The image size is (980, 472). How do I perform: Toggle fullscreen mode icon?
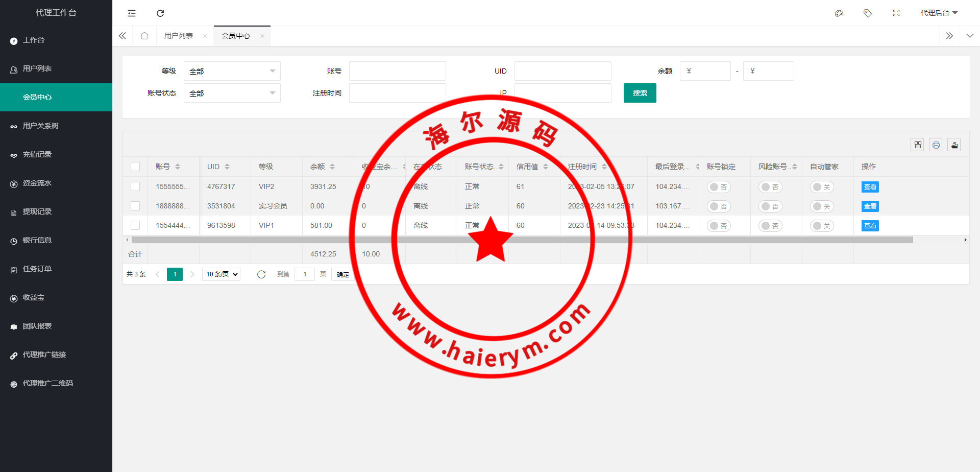point(896,13)
